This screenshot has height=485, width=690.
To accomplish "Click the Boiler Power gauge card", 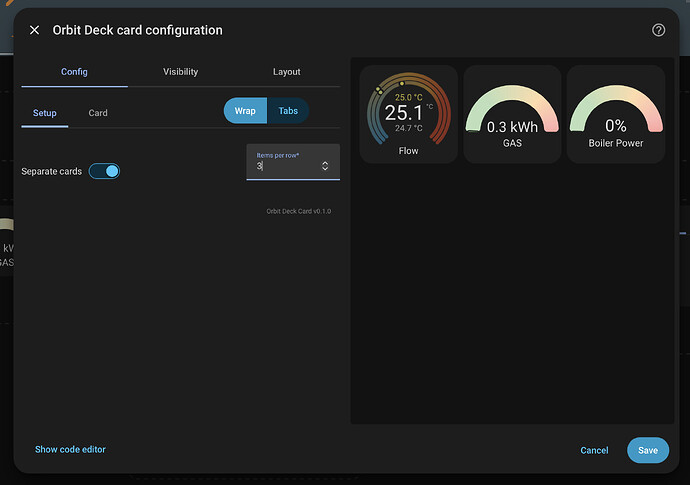I will [x=616, y=114].
